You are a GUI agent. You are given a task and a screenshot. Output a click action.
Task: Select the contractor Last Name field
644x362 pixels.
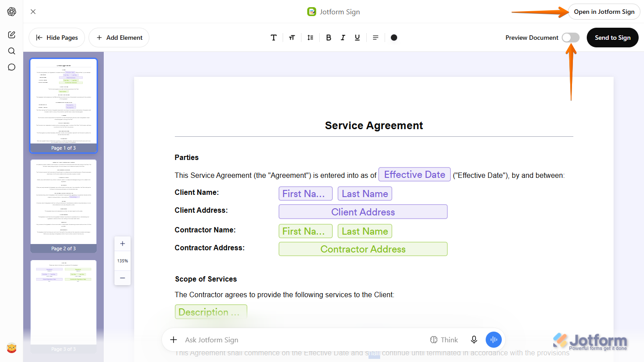point(365,231)
